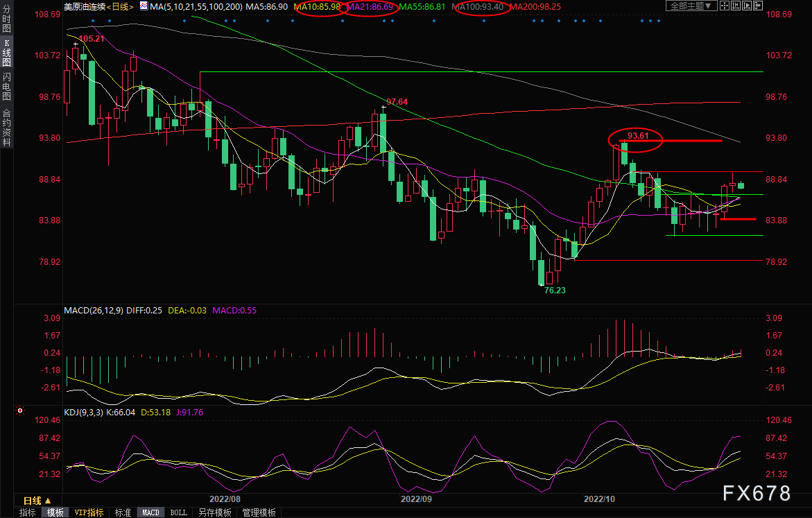The height and width of the screenshot is (518, 812).
Task: Open the 闪电图 side tab
Action: click(x=7, y=86)
